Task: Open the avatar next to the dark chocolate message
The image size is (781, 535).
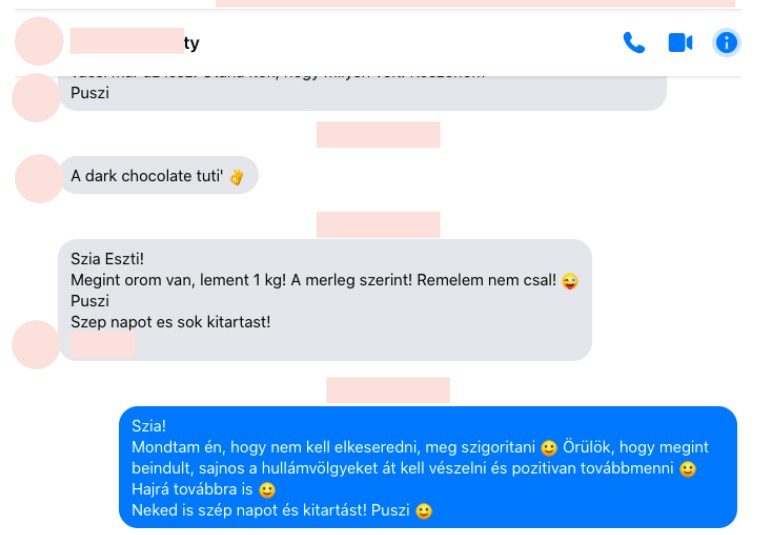Action: coord(39,178)
